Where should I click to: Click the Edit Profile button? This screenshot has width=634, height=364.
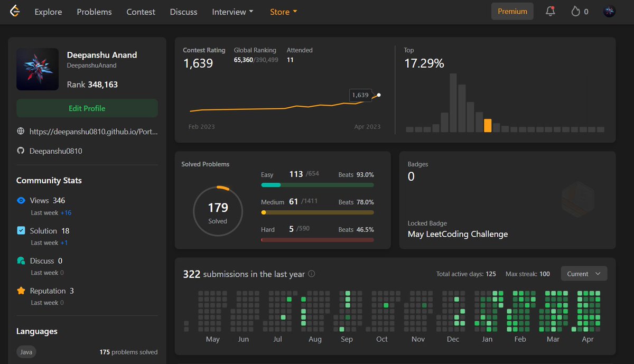coord(87,108)
